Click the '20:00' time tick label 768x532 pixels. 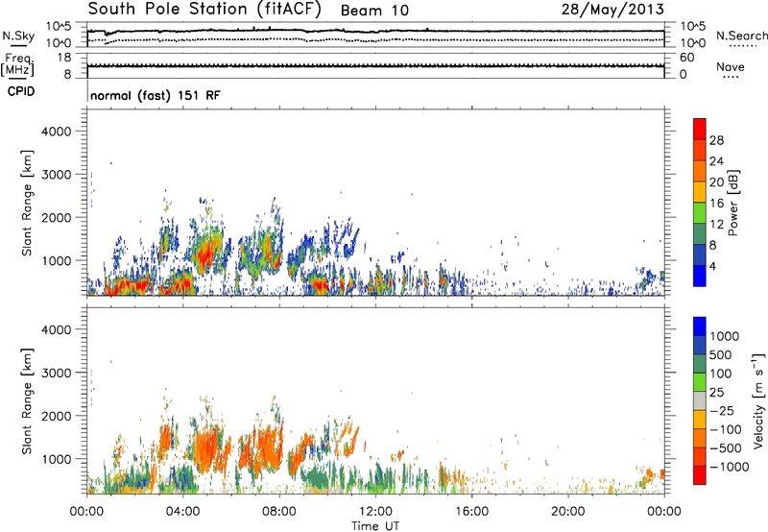tap(567, 512)
